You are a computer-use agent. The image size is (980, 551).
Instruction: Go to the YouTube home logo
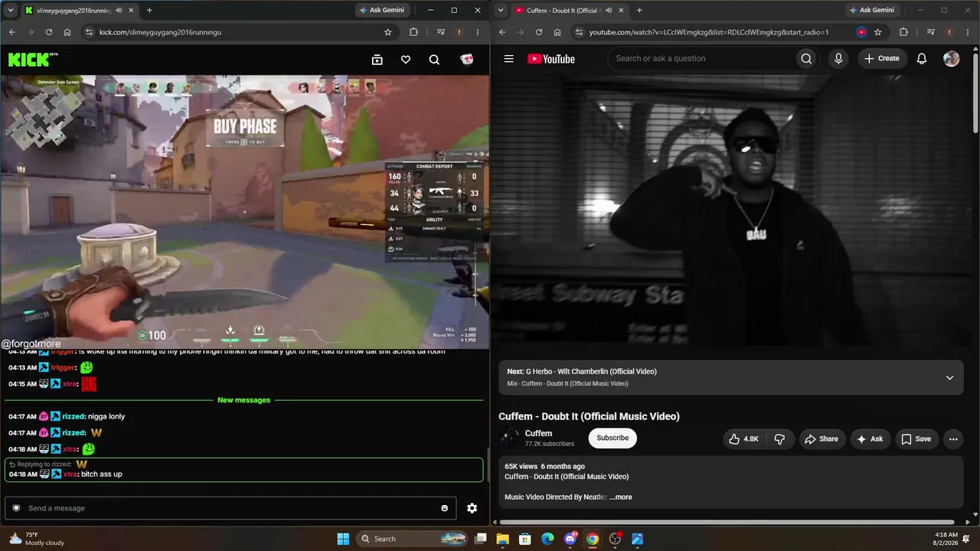tap(551, 59)
